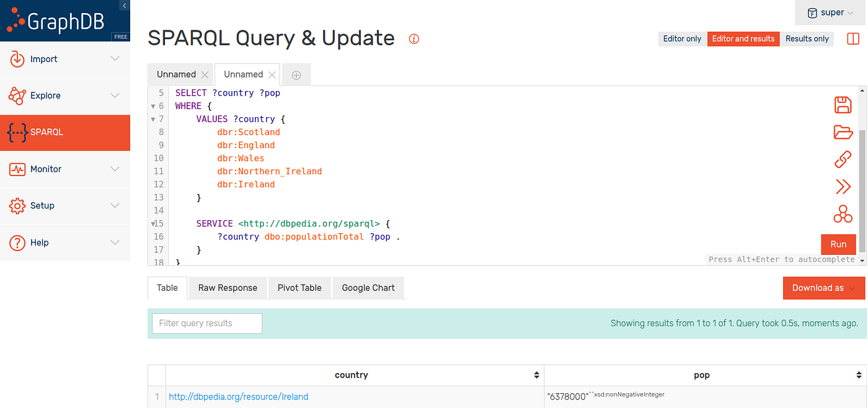868x408 pixels.
Task: Open the saved queries list
Action: coord(843,132)
